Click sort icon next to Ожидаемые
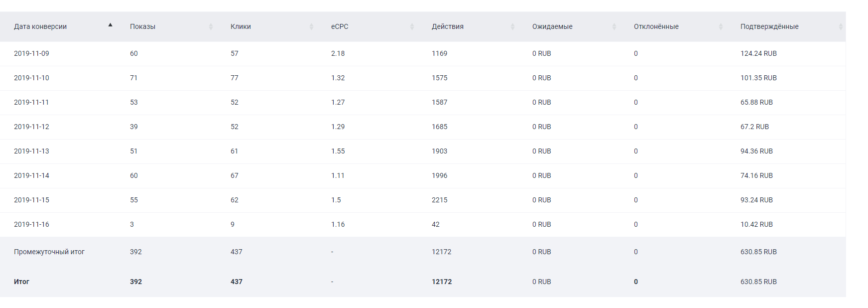Screen dimensions: 868x308 pos(614,27)
